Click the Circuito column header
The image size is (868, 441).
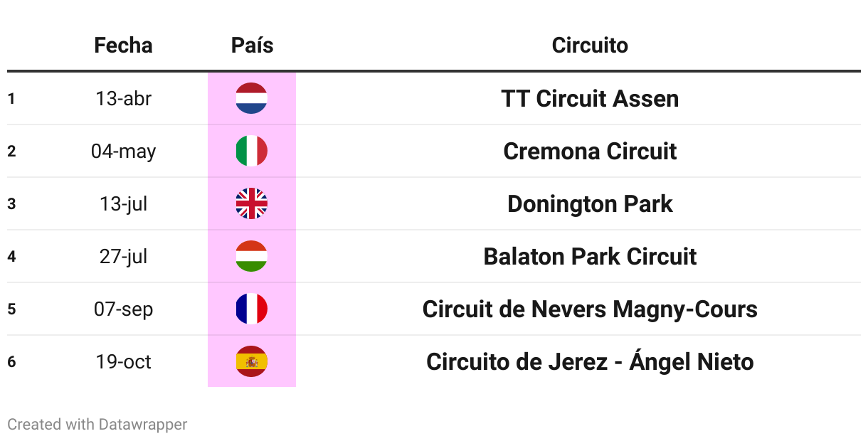point(590,46)
